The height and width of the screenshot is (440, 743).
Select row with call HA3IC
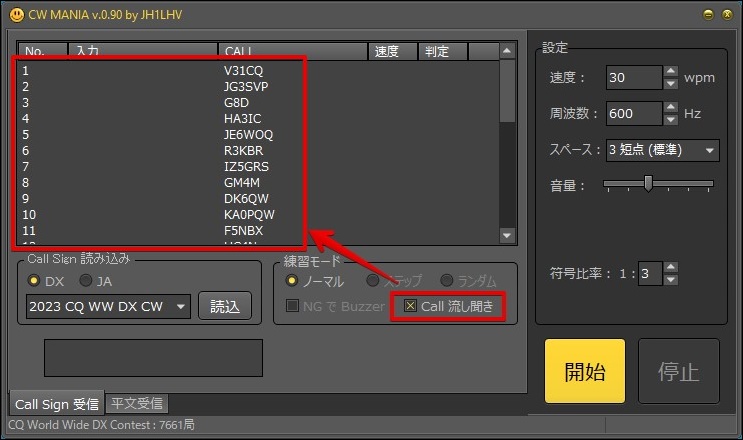point(259,118)
